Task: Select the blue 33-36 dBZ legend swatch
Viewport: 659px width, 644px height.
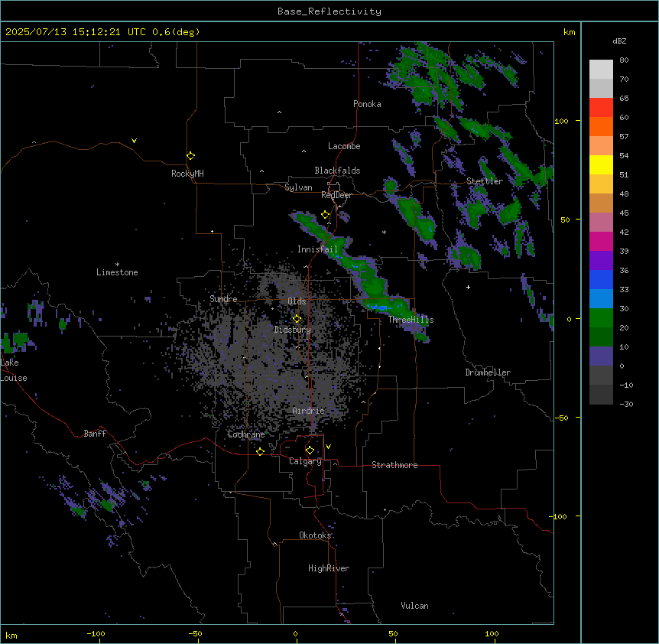Action: pos(601,279)
